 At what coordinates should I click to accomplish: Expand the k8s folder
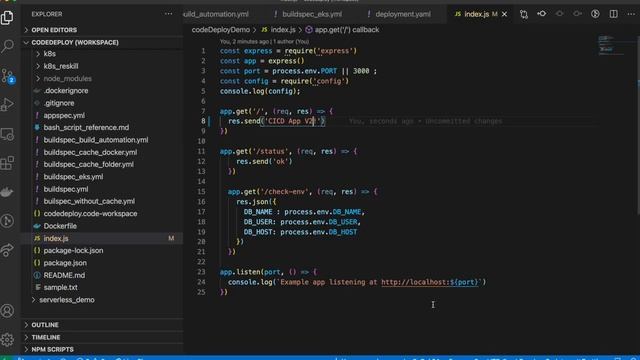(x=49, y=53)
